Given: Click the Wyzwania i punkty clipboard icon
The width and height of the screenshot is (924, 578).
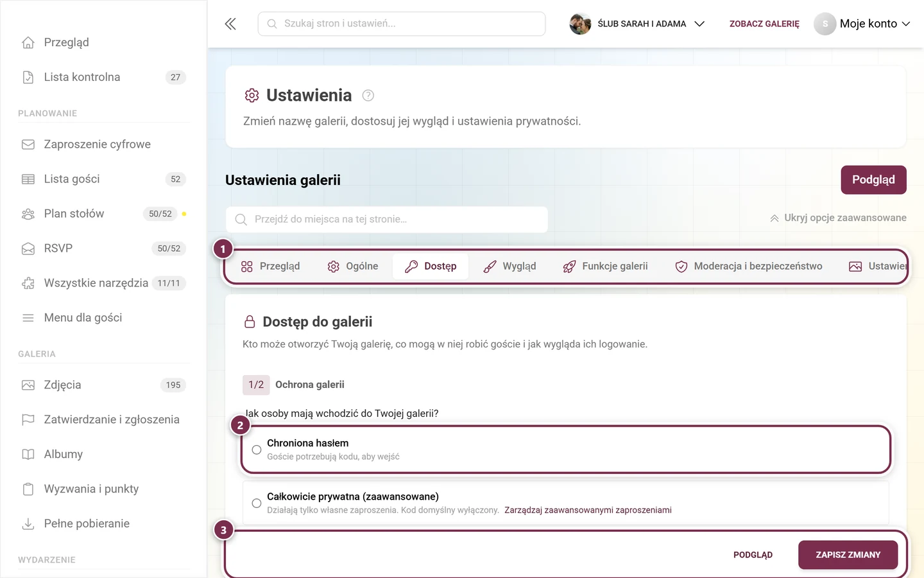Looking at the screenshot, I should pos(28,489).
